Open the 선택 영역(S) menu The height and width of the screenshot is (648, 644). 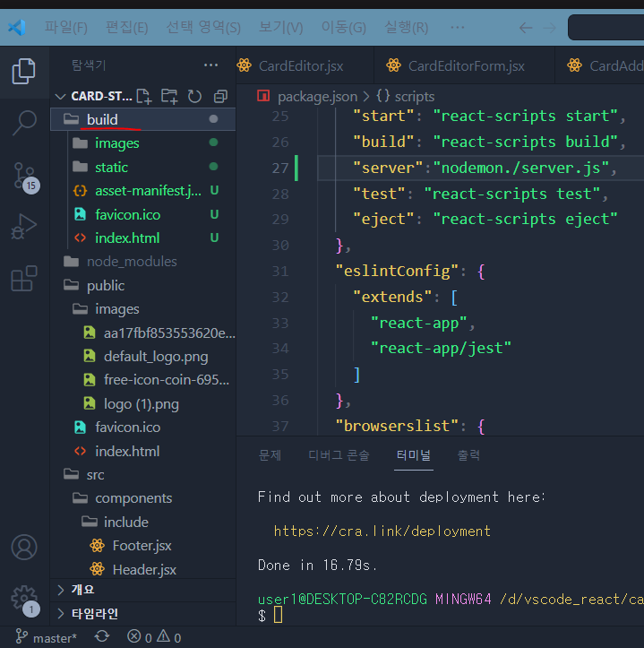(x=203, y=28)
